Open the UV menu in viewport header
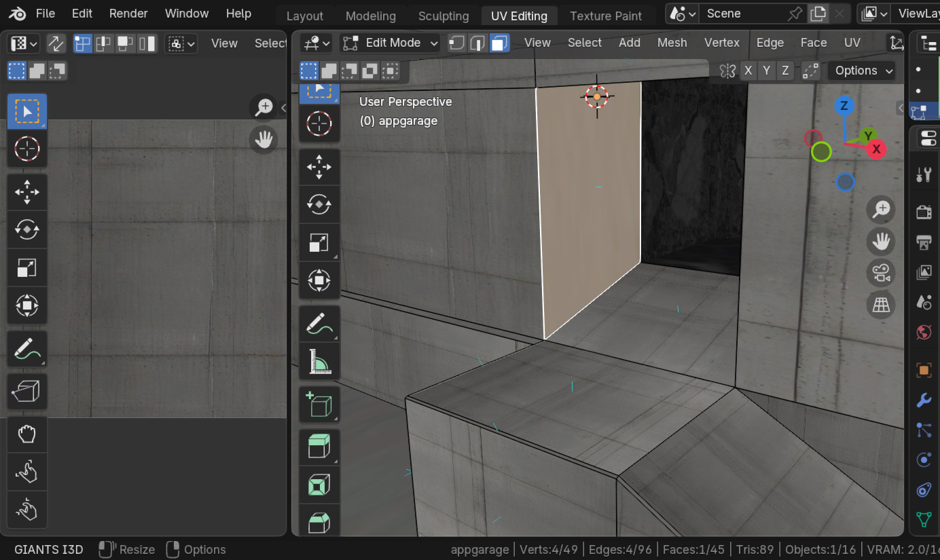Screen dimensions: 940x560 point(852,43)
